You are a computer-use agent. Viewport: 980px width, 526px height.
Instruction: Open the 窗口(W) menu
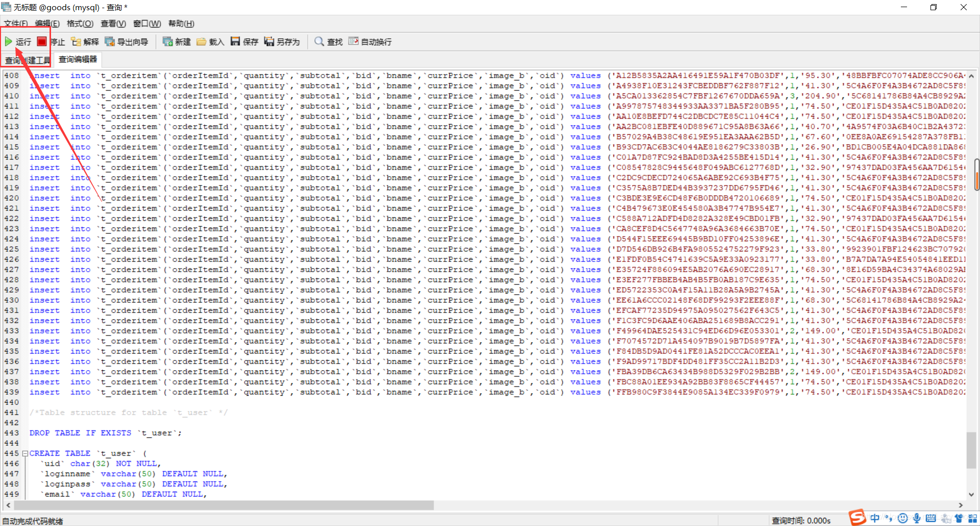[x=147, y=23]
